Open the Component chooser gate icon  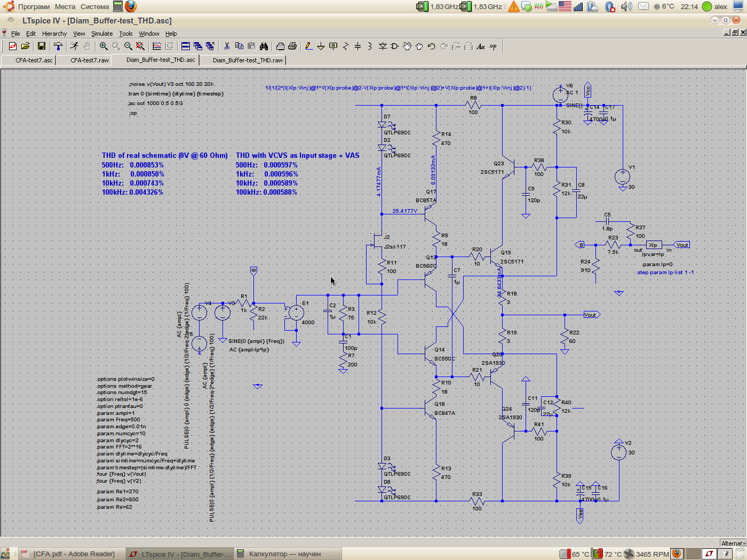click(x=395, y=46)
